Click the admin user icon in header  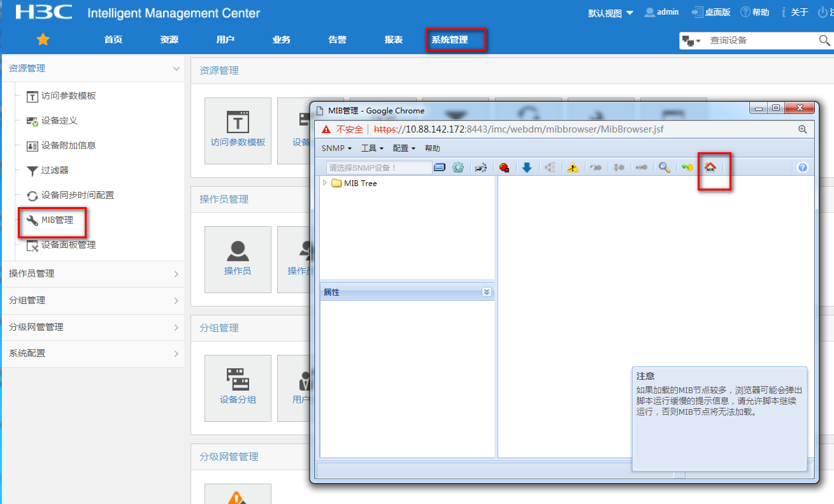click(x=649, y=12)
